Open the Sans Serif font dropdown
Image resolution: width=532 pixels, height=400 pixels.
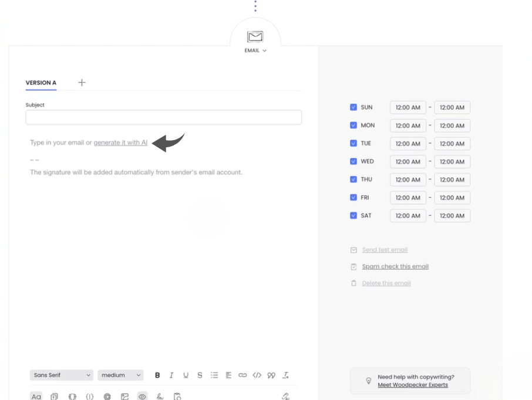(62, 375)
